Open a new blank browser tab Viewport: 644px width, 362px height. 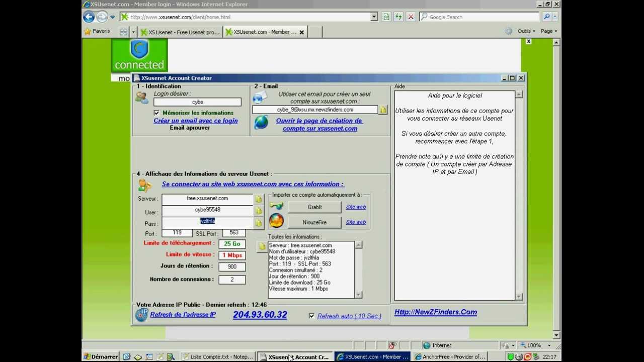point(314,32)
